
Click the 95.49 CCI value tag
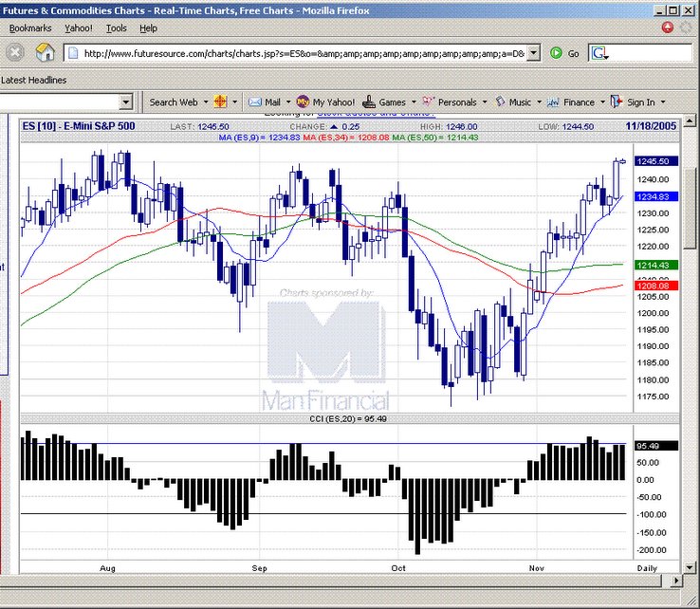coord(656,446)
